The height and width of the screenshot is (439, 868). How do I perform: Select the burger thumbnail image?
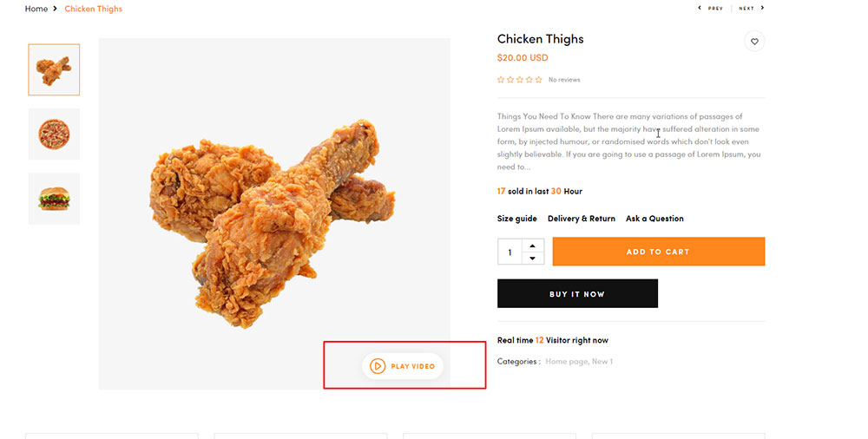[54, 199]
